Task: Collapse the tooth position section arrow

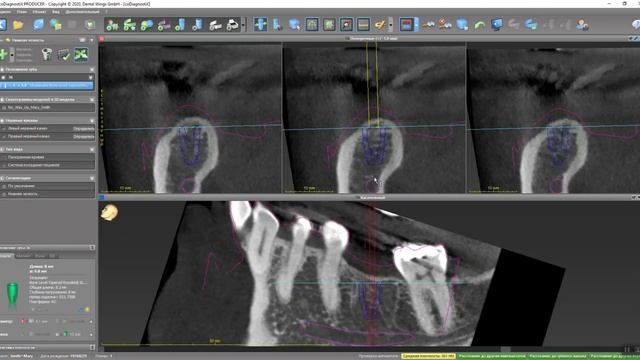Action: [x=92, y=70]
